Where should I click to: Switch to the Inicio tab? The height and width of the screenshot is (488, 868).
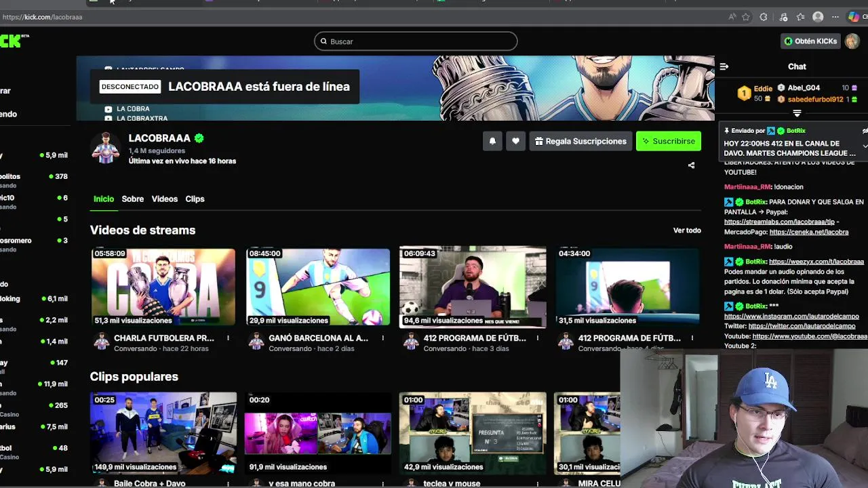tap(104, 199)
